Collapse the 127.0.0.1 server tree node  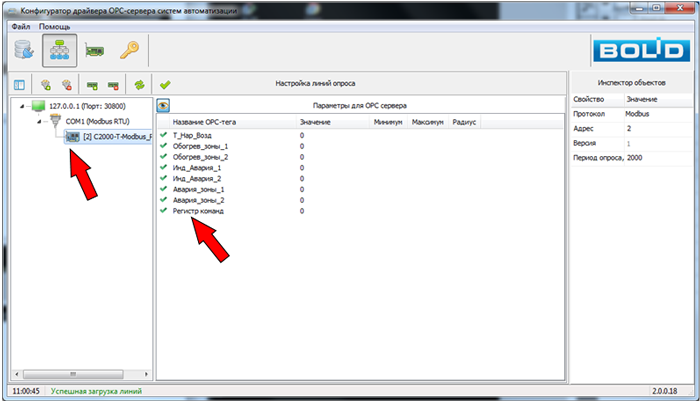[23, 105]
